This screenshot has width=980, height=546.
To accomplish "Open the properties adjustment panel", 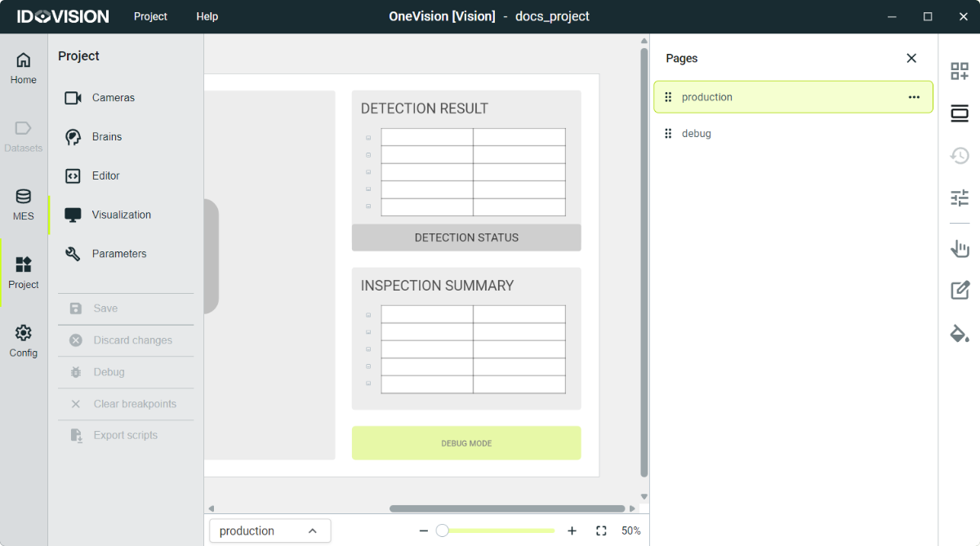I will [x=959, y=198].
